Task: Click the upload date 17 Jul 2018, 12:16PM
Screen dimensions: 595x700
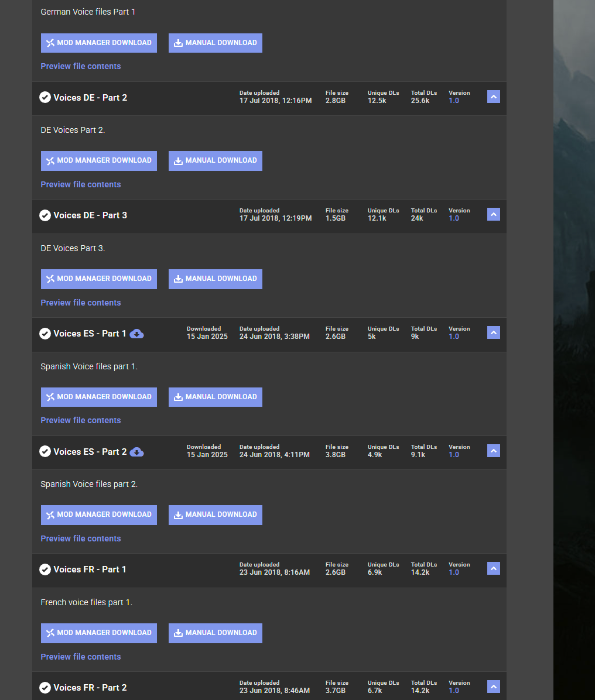Action: tap(276, 101)
